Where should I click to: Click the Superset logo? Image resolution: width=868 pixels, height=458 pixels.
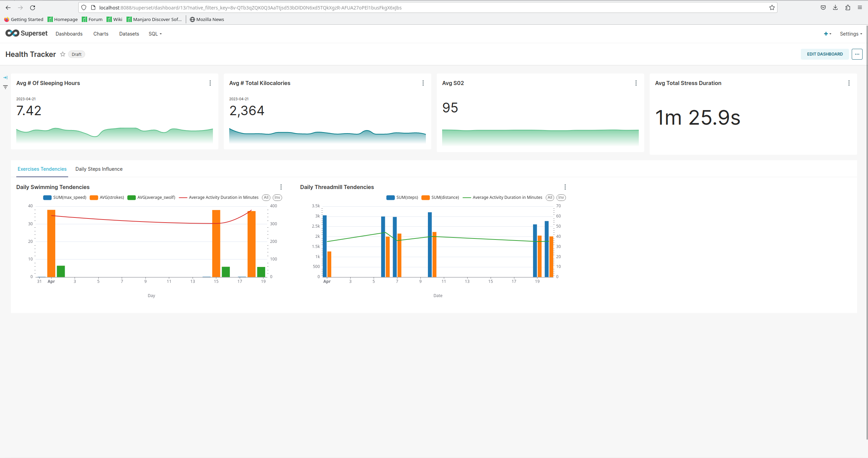tap(26, 33)
